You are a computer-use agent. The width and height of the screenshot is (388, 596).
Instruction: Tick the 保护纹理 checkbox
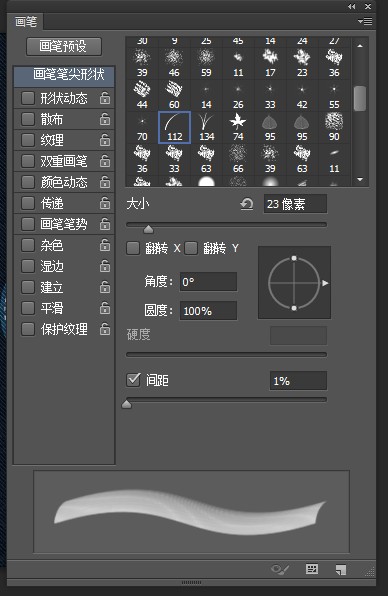[28, 329]
